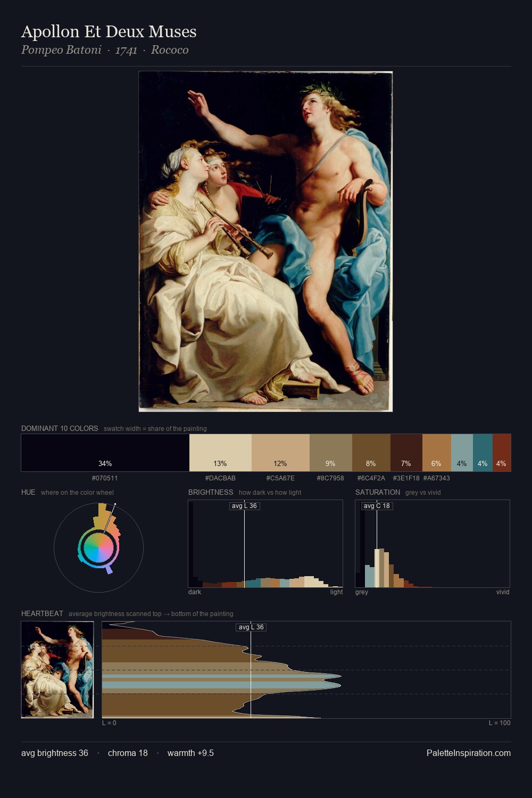Click the avg L 36 label in Heartbeat chart

coord(251,627)
